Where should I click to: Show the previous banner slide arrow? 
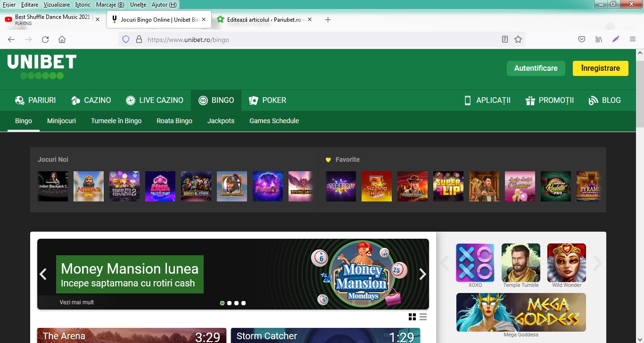coord(43,274)
